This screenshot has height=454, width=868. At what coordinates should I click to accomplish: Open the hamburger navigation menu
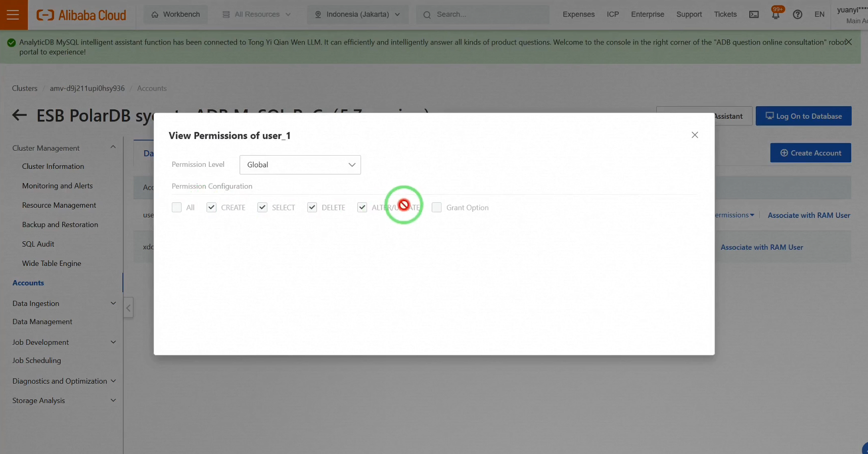pyautogui.click(x=13, y=15)
